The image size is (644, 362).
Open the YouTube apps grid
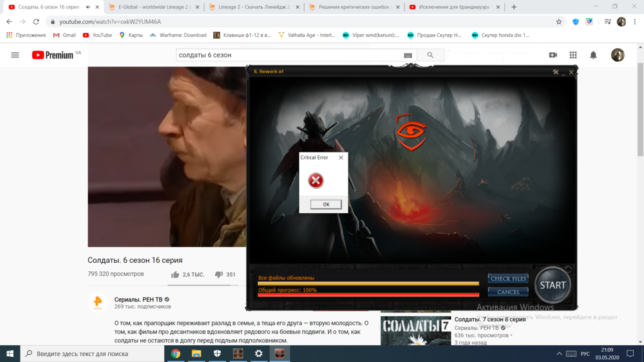573,55
